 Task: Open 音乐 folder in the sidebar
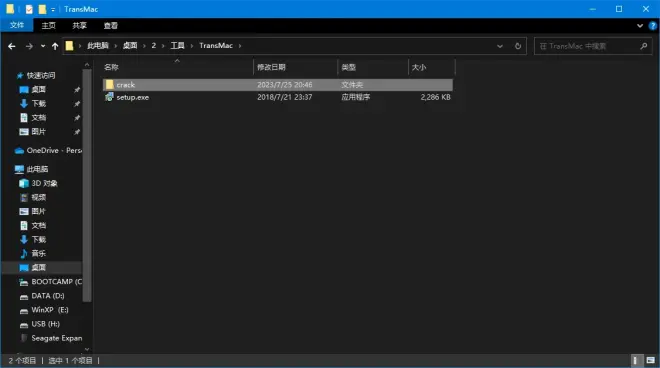(x=38, y=253)
